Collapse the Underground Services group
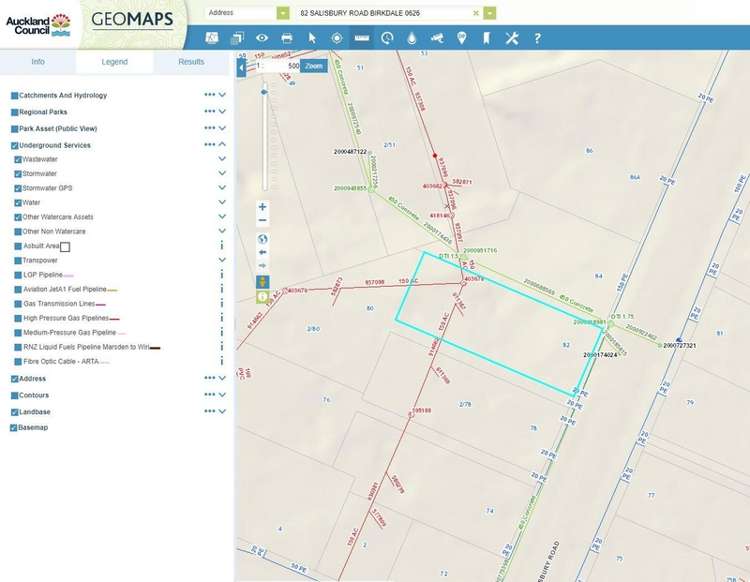The image size is (750, 582). 222,145
